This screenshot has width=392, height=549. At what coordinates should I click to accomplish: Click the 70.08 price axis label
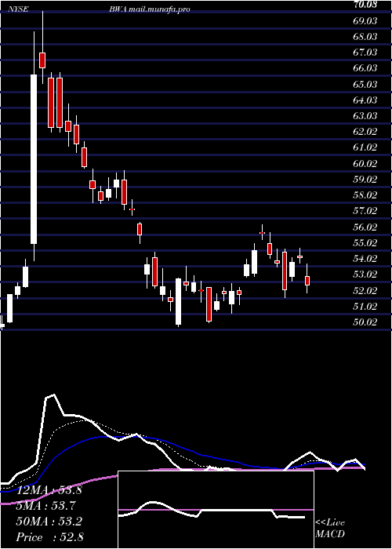point(365,5)
